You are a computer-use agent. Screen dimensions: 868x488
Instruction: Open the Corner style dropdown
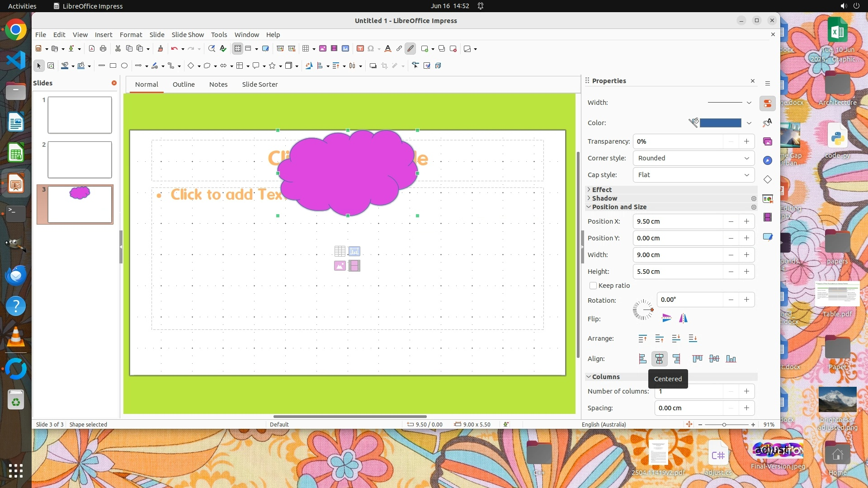[x=693, y=158]
